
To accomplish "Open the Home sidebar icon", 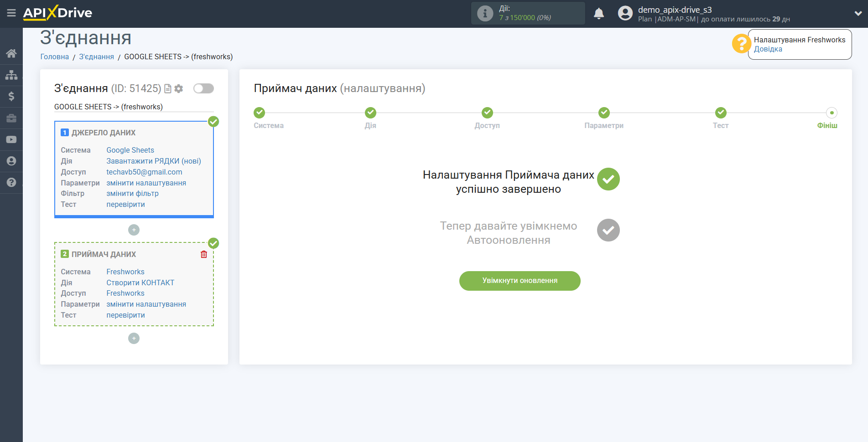I will (11, 53).
